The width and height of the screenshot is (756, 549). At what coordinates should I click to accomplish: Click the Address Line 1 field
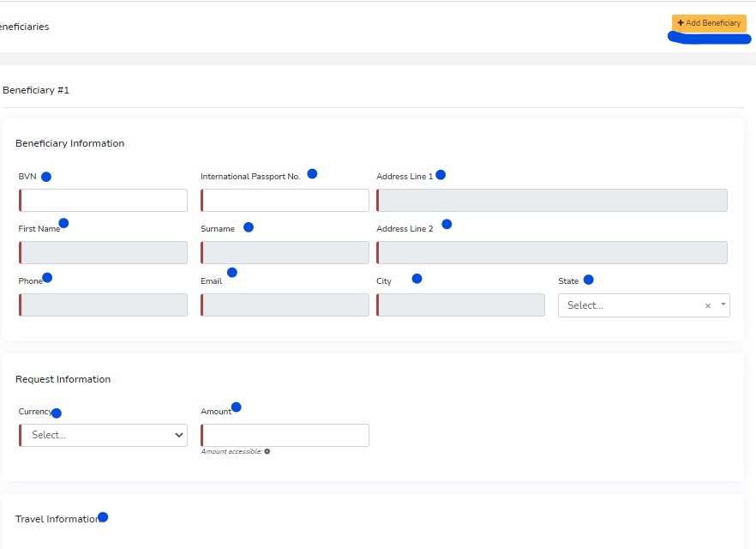tap(552, 200)
